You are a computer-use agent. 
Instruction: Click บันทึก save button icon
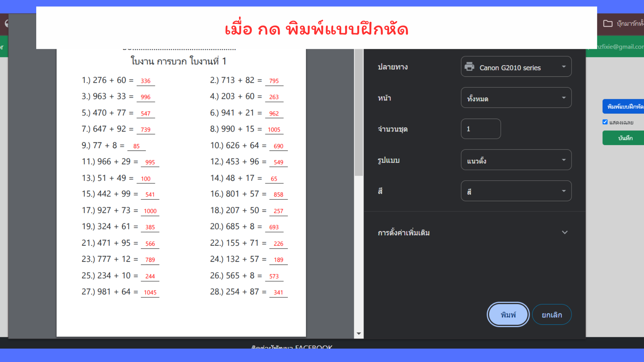(x=625, y=137)
